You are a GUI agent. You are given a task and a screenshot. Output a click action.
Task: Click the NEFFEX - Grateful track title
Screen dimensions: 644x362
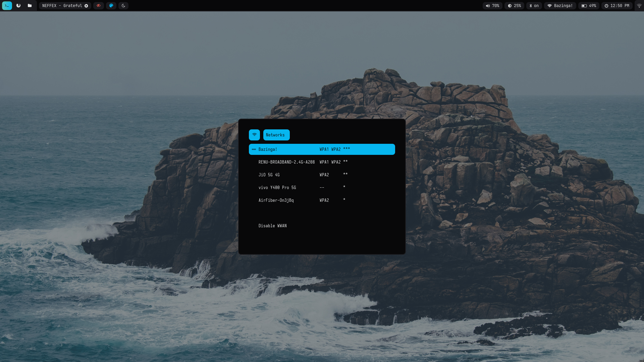62,6
